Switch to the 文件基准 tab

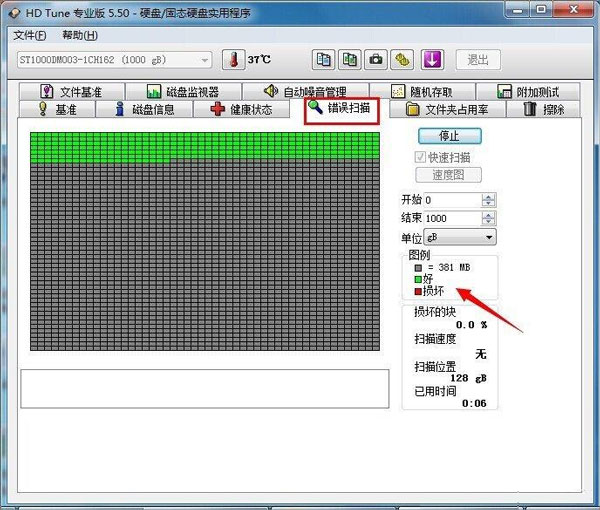click(72, 92)
